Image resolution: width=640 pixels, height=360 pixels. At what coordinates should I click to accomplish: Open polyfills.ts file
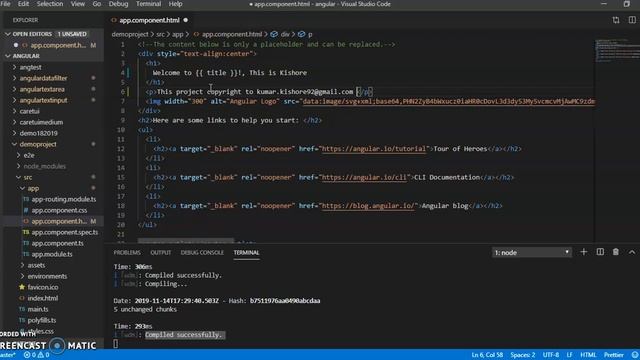click(x=42, y=320)
